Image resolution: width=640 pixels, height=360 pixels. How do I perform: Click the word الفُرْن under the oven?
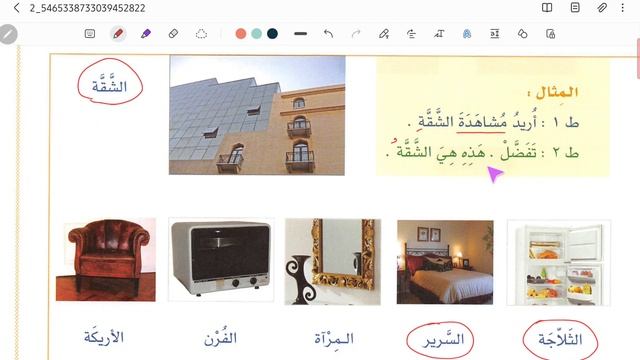220,338
